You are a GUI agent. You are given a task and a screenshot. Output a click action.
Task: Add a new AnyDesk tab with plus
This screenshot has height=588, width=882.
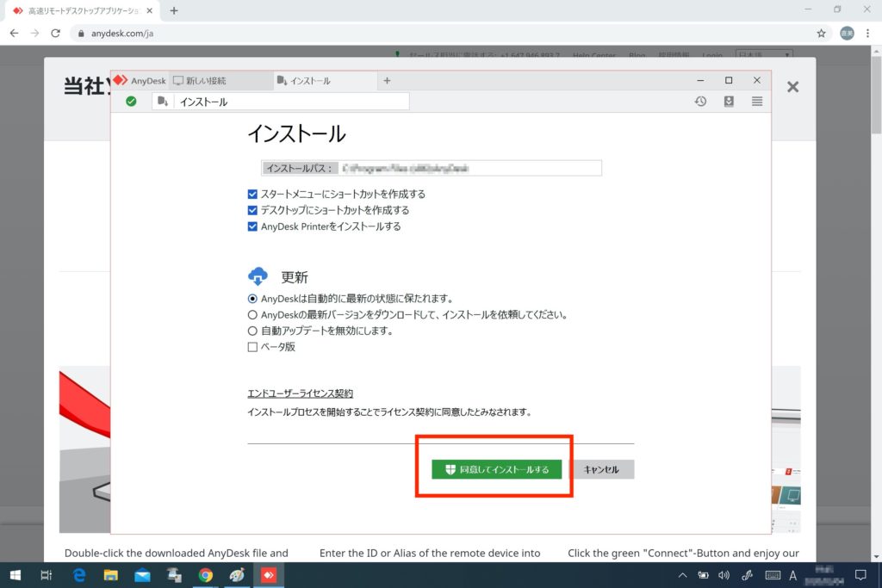(x=387, y=81)
